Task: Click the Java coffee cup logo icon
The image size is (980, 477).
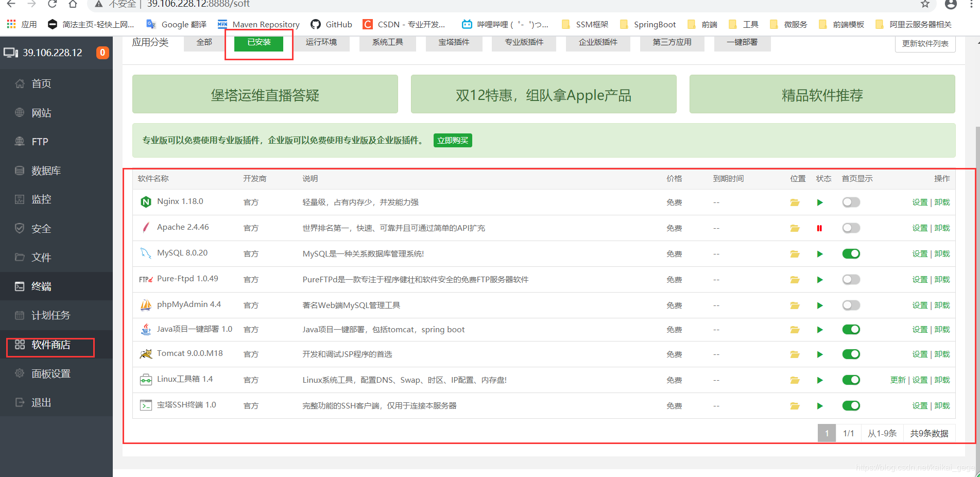Action: pyautogui.click(x=146, y=329)
